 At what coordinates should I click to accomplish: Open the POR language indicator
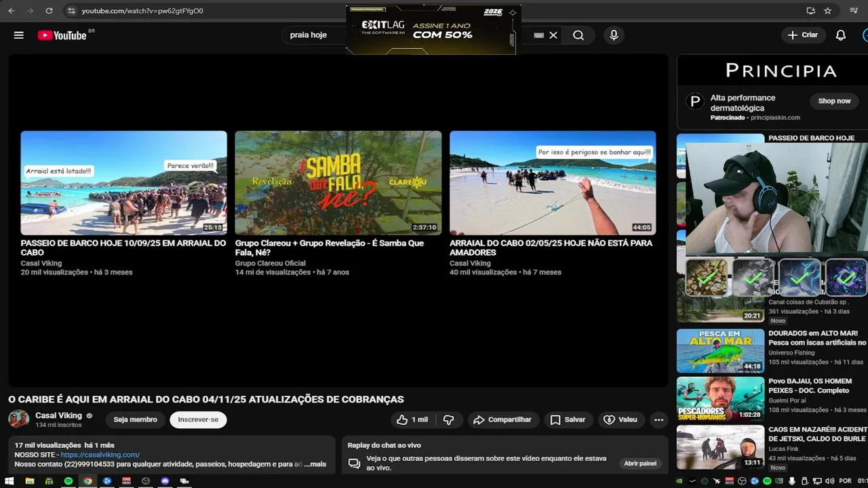click(846, 481)
